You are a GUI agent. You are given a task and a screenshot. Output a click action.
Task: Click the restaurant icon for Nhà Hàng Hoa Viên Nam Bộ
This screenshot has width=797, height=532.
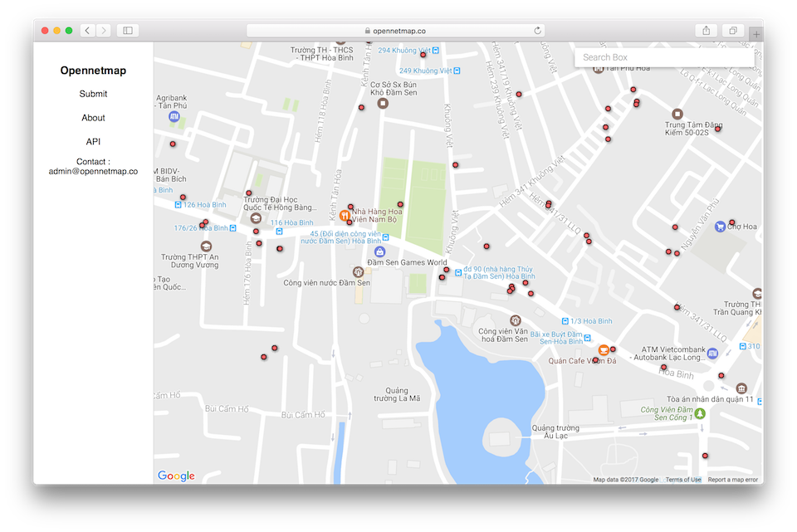click(345, 217)
